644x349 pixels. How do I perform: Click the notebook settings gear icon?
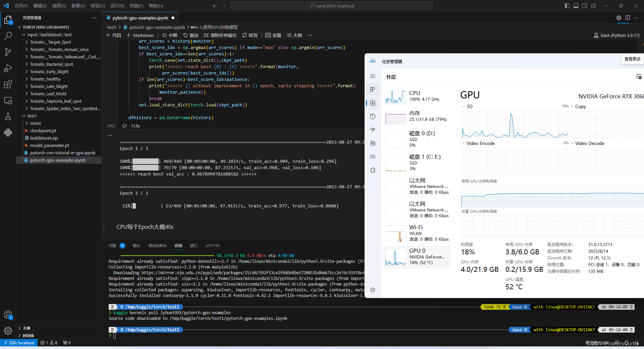point(619,18)
